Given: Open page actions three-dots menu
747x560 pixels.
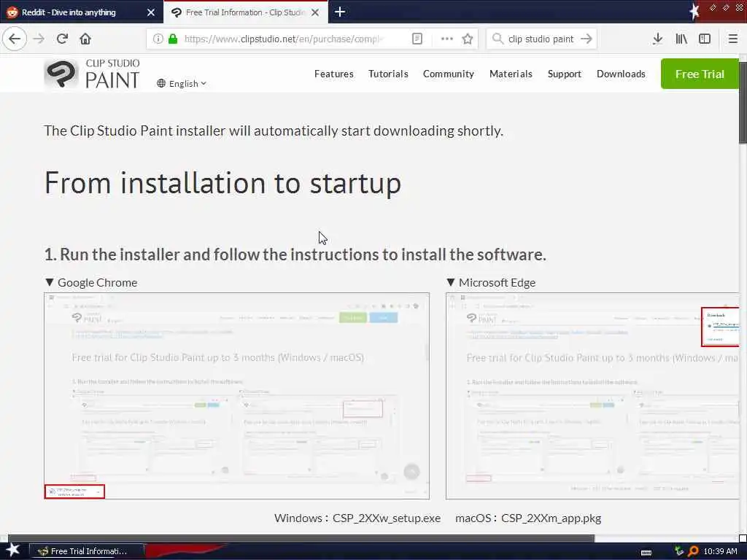Looking at the screenshot, I should tap(447, 39).
